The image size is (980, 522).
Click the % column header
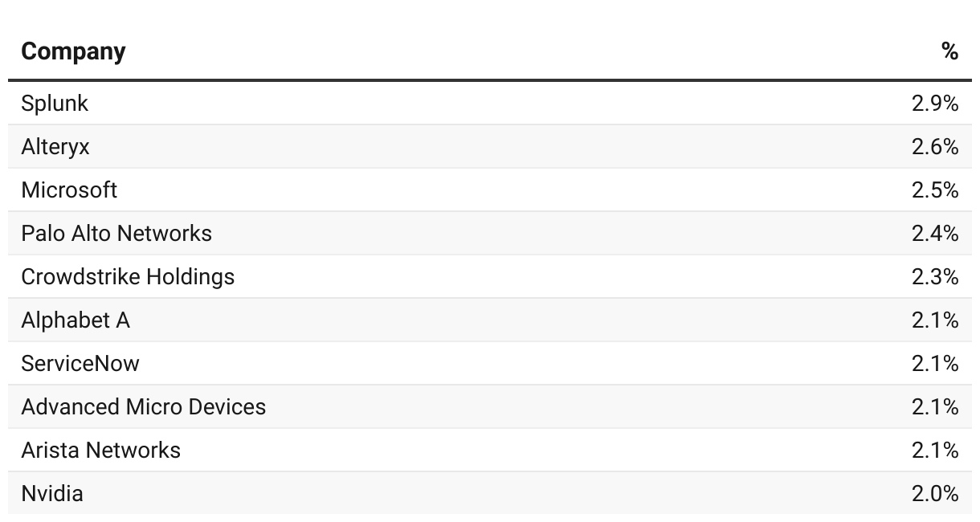pyautogui.click(x=949, y=51)
